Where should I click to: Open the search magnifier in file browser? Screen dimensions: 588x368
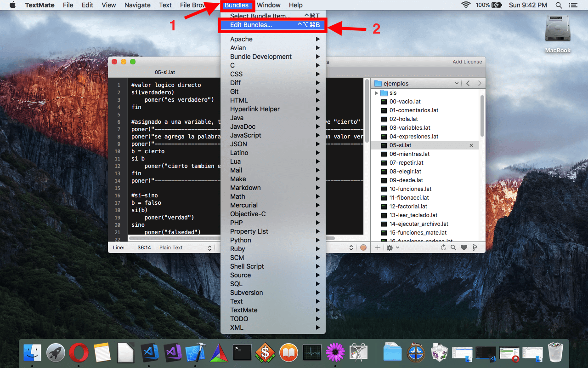[453, 247]
